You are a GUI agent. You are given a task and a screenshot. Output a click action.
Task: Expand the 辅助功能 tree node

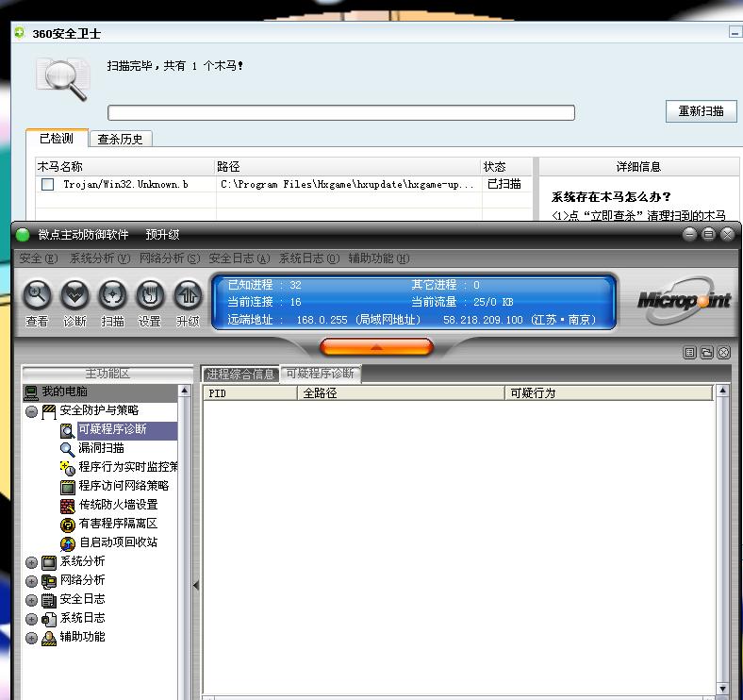(31, 639)
